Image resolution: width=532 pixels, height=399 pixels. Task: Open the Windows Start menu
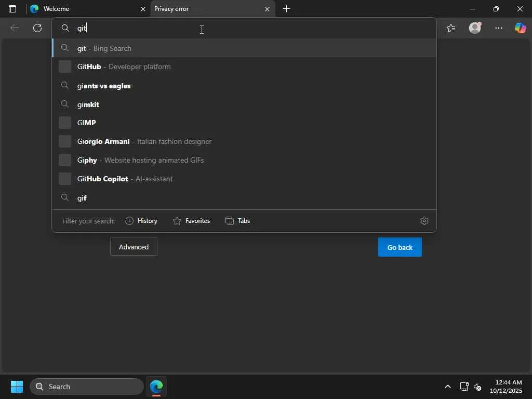click(x=17, y=387)
